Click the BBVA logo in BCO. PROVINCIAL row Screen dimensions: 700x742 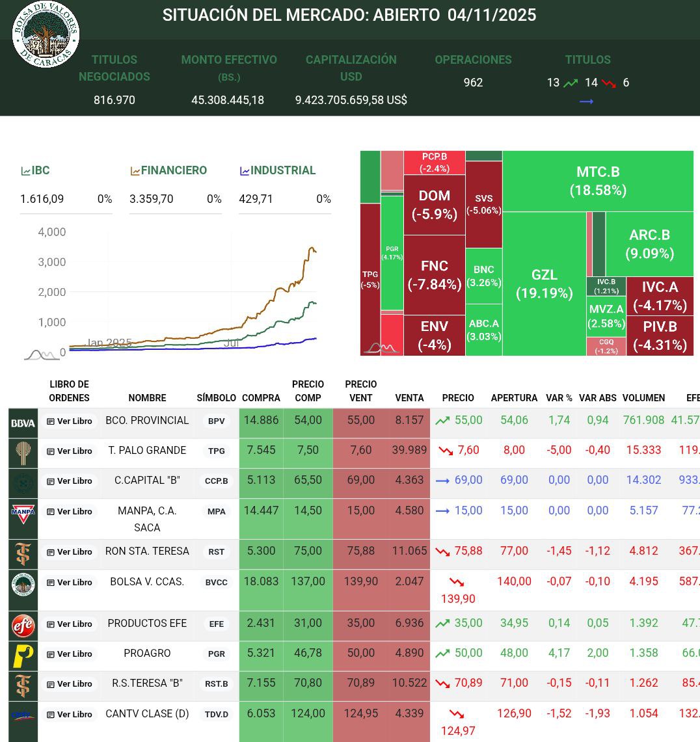[23, 423]
